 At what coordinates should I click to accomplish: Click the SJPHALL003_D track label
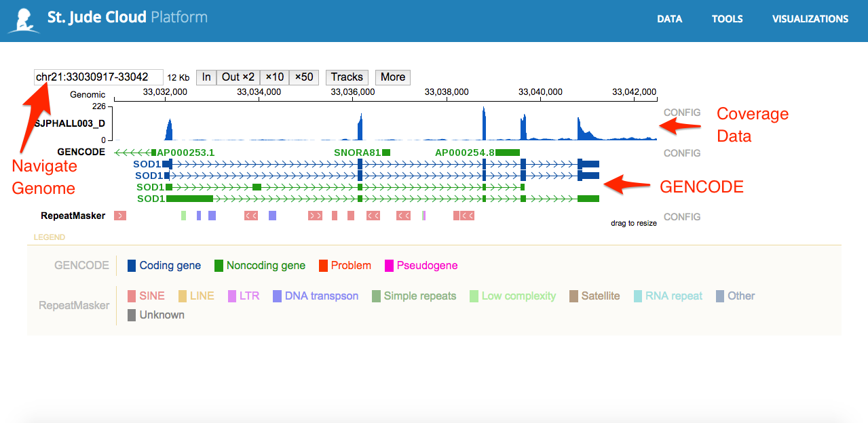coord(71,123)
